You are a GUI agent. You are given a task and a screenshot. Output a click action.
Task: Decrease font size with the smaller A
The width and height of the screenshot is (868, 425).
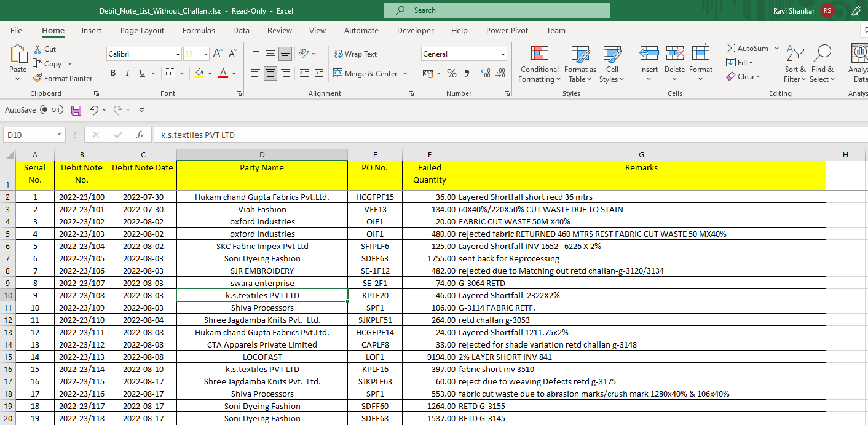pos(233,54)
